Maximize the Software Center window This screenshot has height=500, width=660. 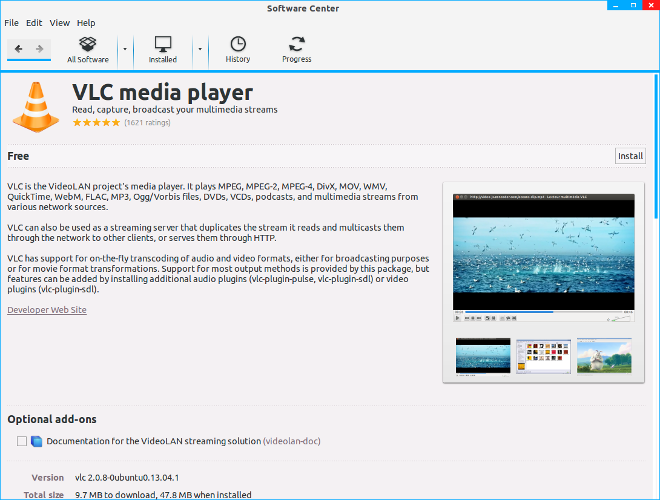[x=633, y=5]
